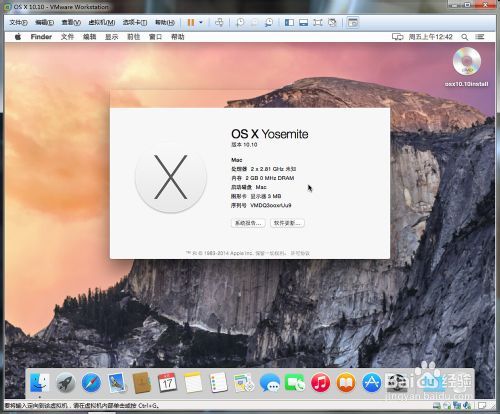Revert virtual machine to previous snapshot
500x414 pixels.
click(254, 22)
